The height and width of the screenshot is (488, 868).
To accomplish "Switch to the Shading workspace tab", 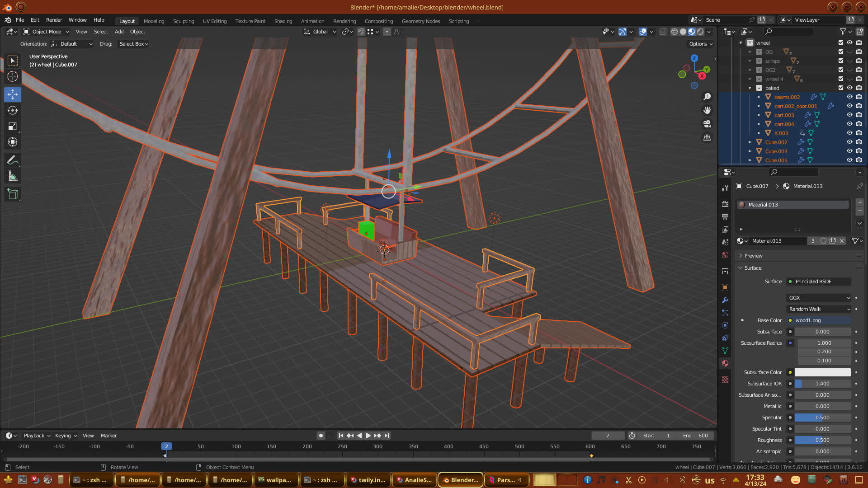I will coord(283,21).
